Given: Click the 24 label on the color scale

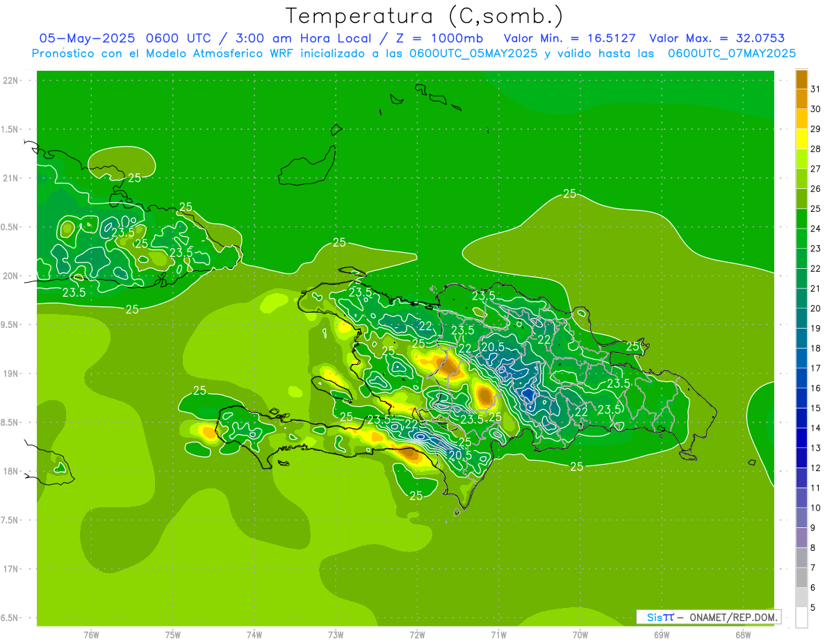Looking at the screenshot, I should click(816, 229).
